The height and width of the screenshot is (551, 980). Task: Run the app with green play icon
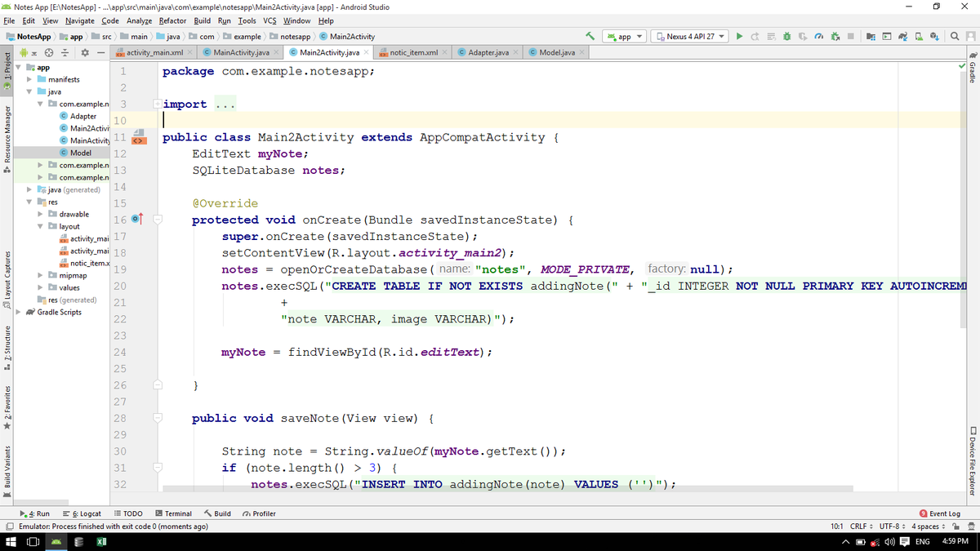click(x=739, y=36)
